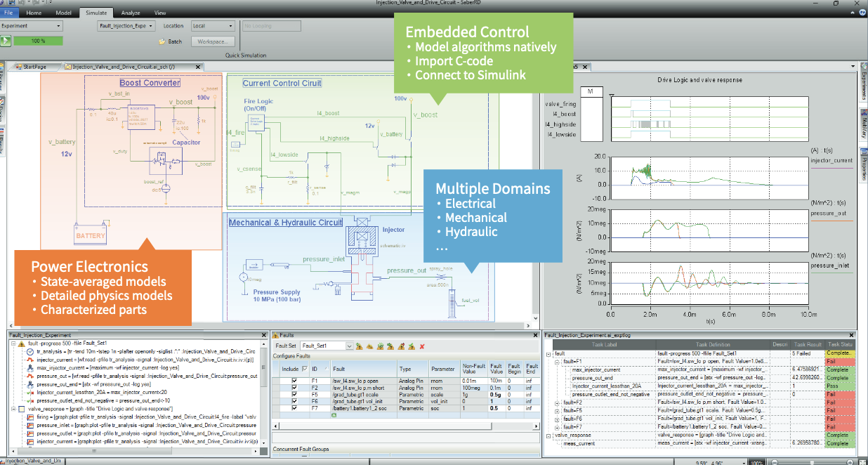Click the first fault icon beside Fault_Set1 dropdown
The height and width of the screenshot is (465, 868).
[358, 346]
